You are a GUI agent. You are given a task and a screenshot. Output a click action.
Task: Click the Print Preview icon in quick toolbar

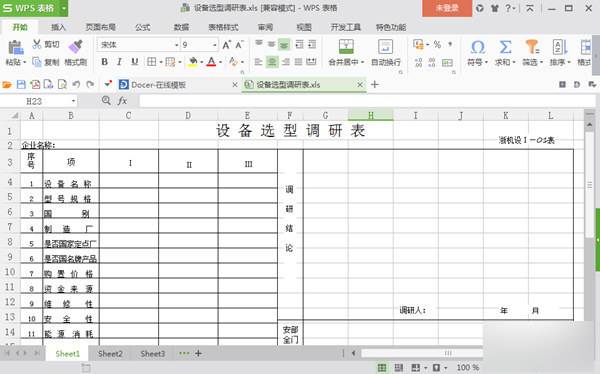tap(62, 85)
